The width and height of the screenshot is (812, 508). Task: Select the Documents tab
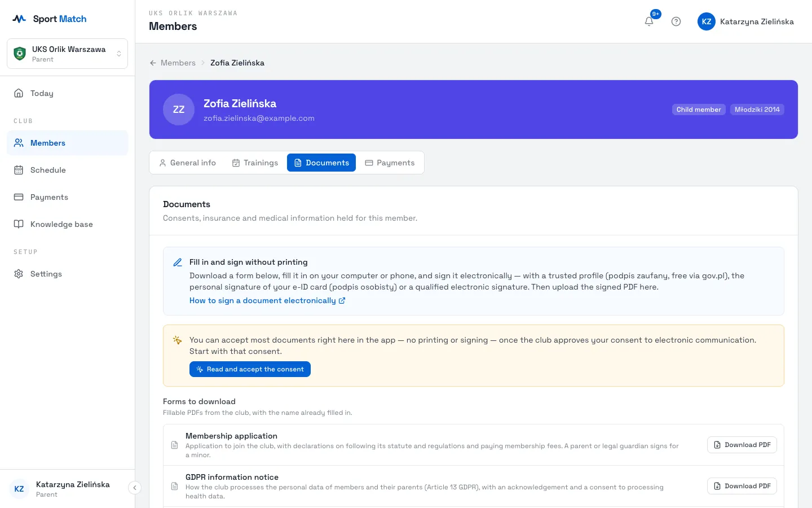(x=321, y=163)
